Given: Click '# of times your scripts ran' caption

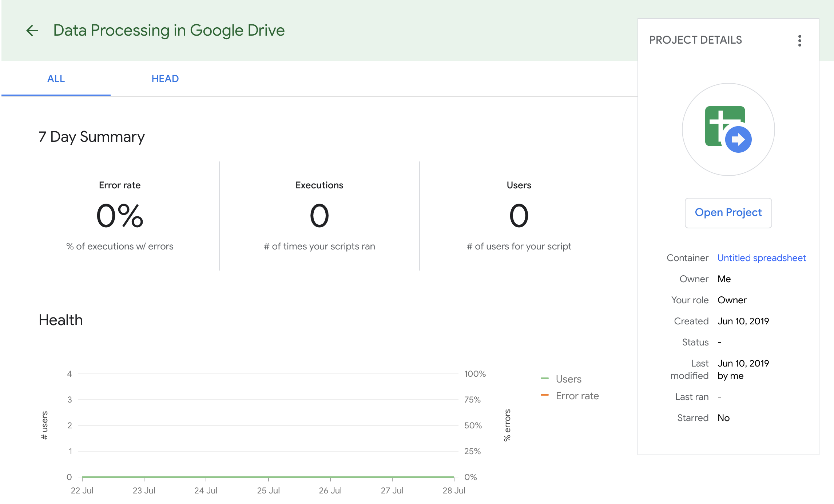Looking at the screenshot, I should [x=319, y=246].
